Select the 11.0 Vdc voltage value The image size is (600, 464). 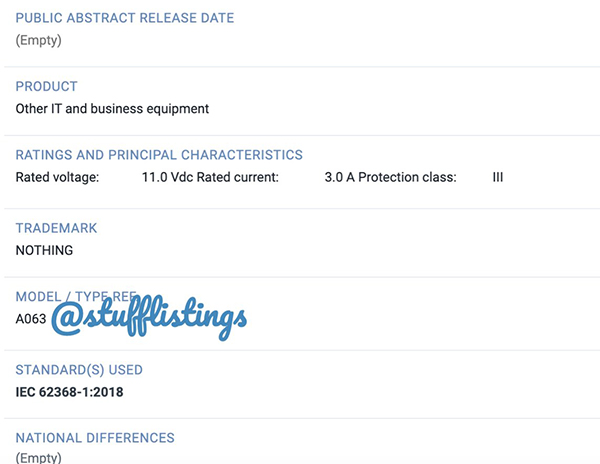tap(165, 177)
